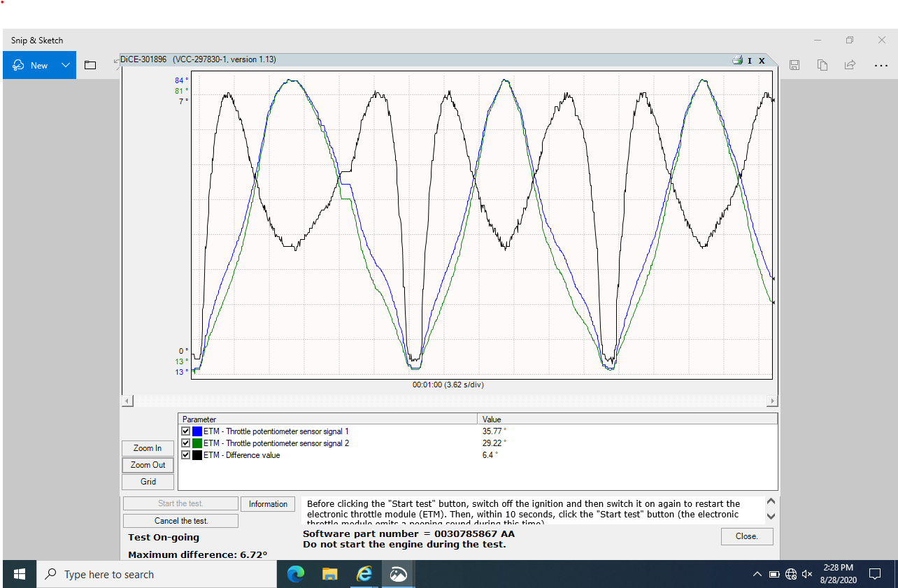Click the Copy icon in Snip & Sketch
Screen dimensions: 898x588
coord(822,65)
